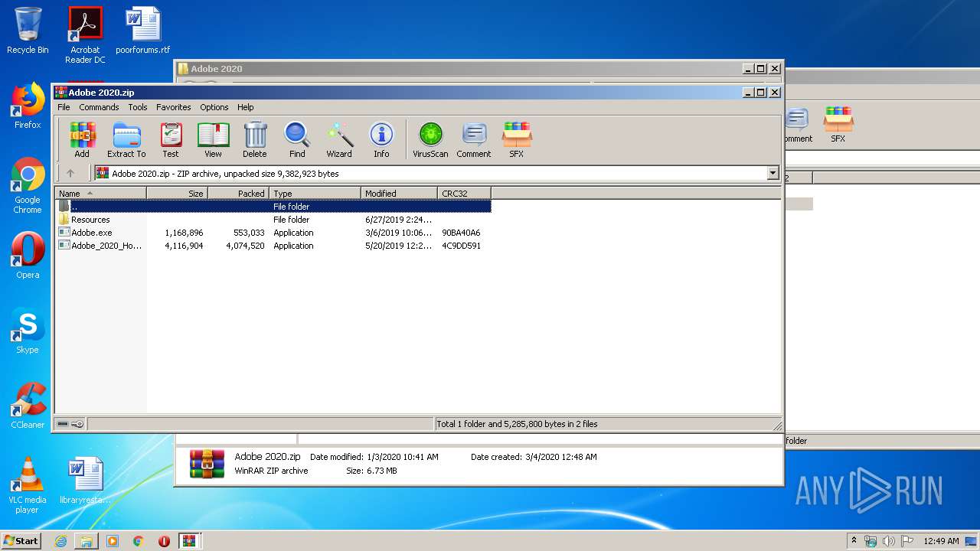Click the Action Center flag tray icon
The width and height of the screenshot is (980, 551).
906,541
